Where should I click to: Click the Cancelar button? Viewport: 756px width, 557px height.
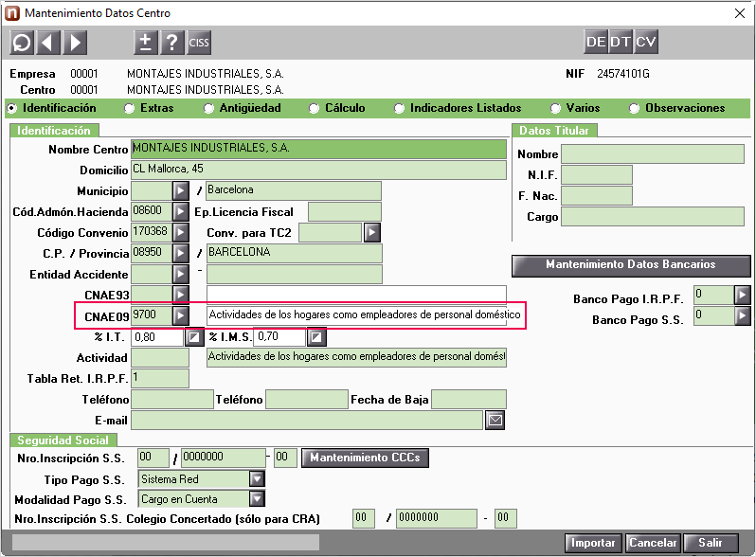click(x=653, y=543)
